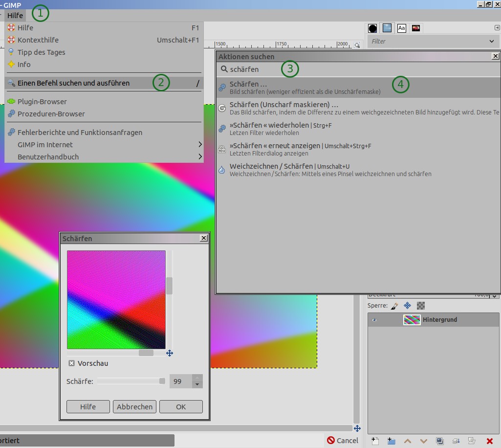The height and width of the screenshot is (448, 501).
Task: Select Hilfe F1 menu entry
Action: pos(104,28)
